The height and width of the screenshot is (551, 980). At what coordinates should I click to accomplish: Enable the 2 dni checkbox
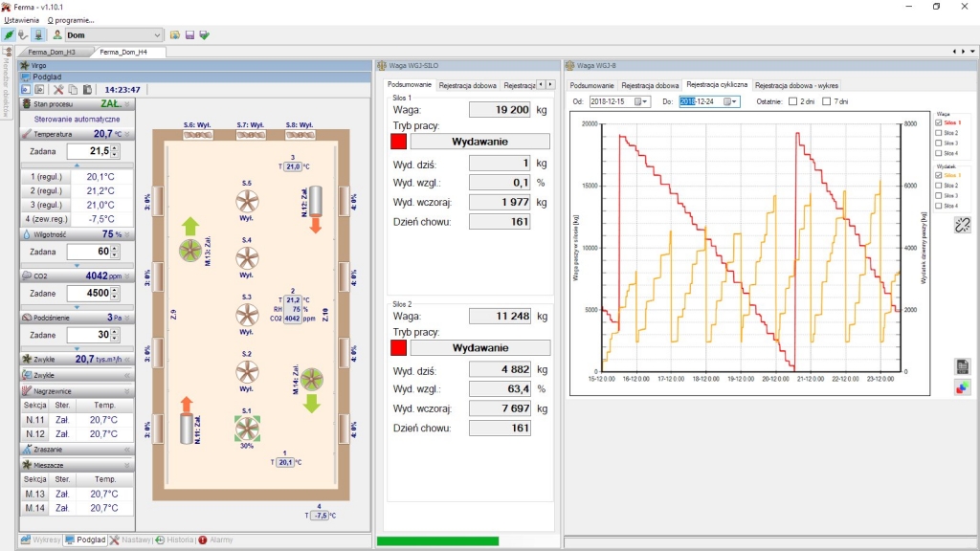click(x=792, y=101)
